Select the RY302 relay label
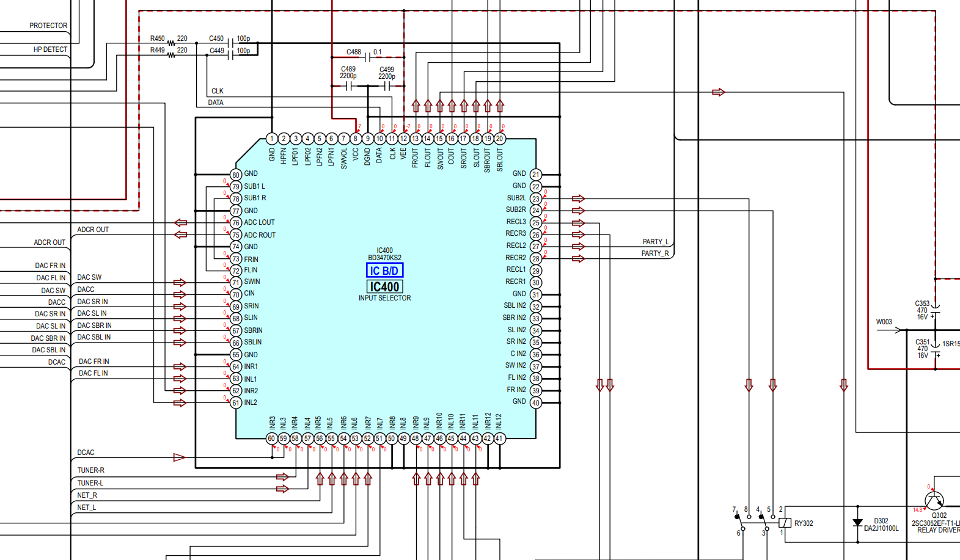This screenshot has width=960, height=560. tap(804, 523)
